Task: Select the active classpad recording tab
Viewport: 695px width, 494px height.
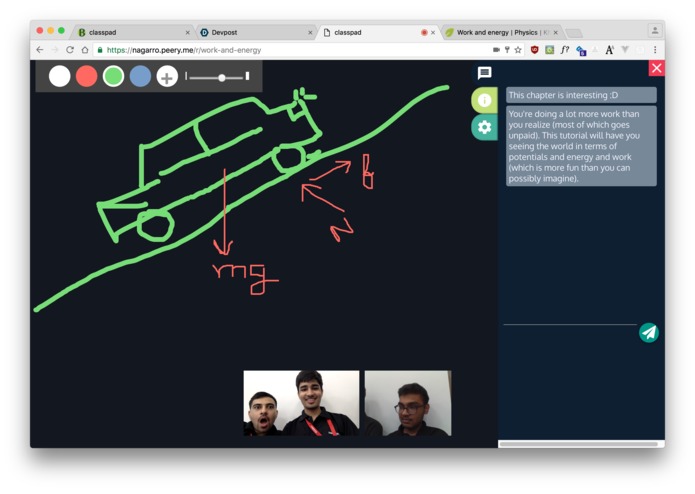Action: click(x=377, y=32)
